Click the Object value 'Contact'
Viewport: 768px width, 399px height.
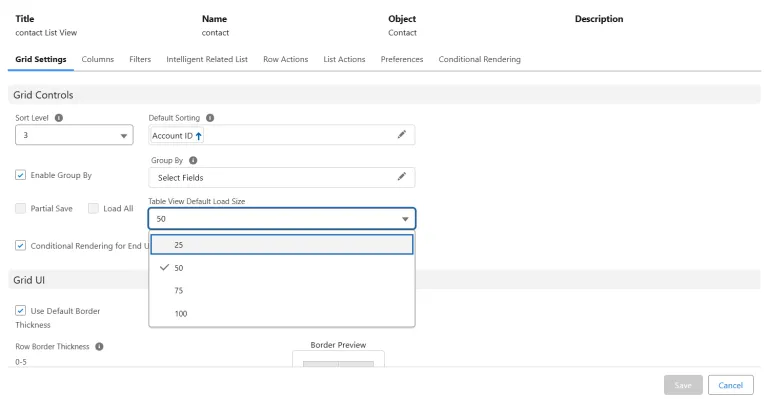[x=402, y=33]
